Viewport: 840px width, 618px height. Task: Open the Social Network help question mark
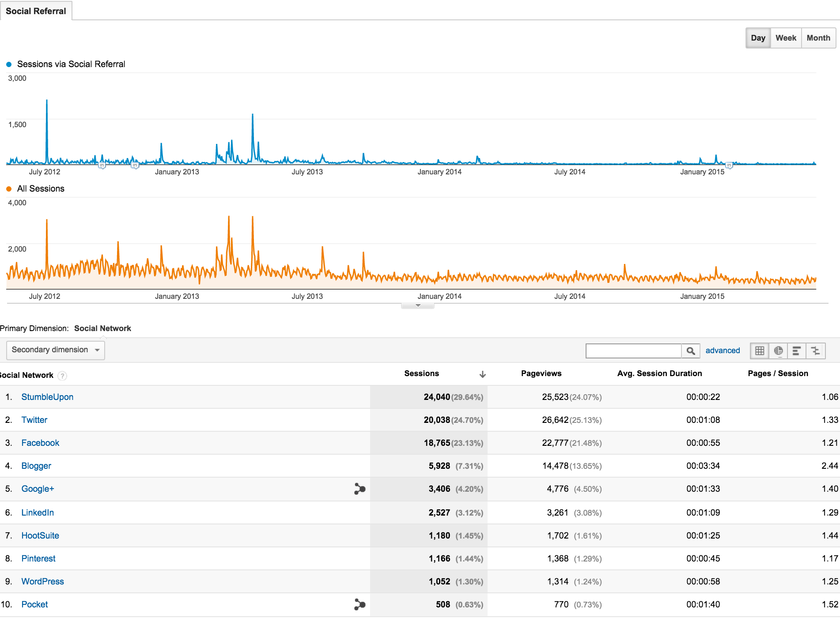point(63,376)
